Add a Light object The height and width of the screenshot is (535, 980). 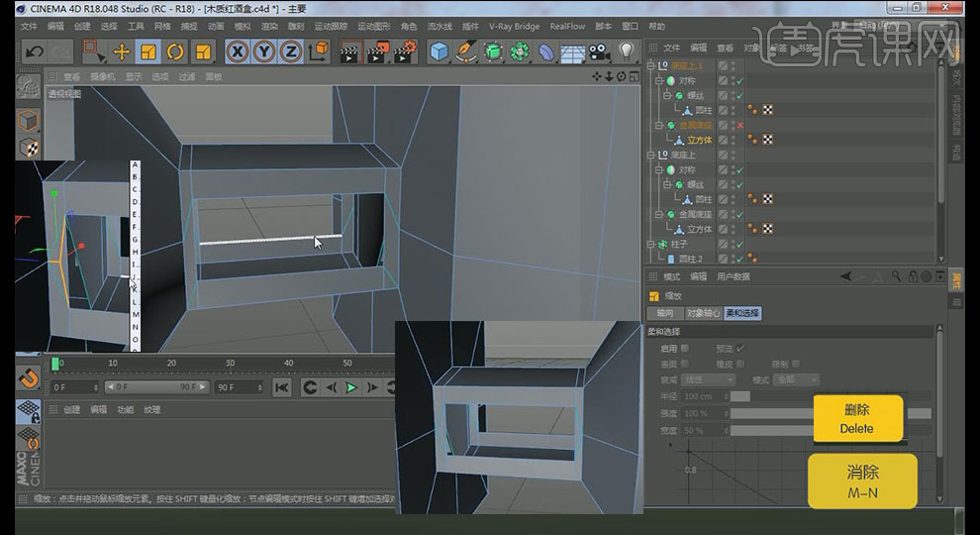[627, 52]
